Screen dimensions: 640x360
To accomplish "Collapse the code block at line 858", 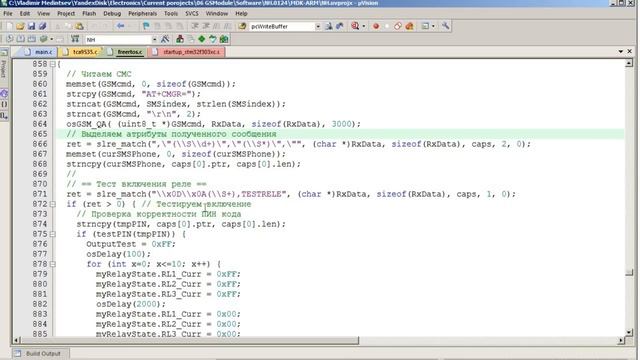I will click(53, 64).
